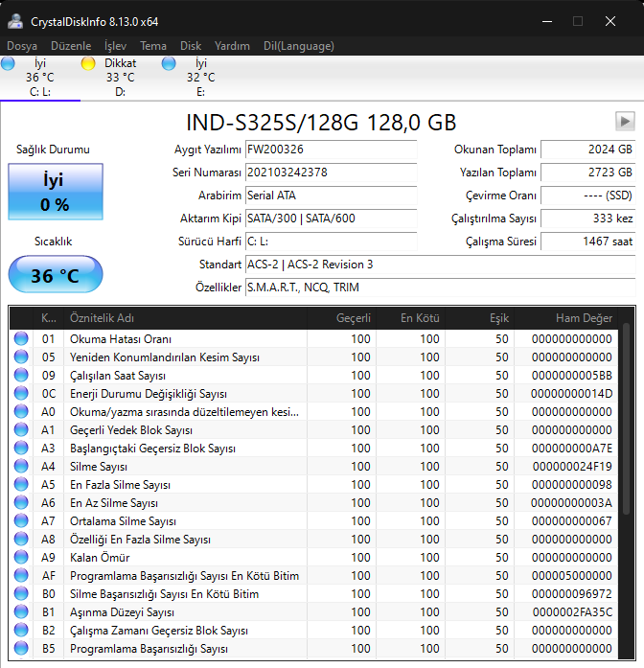Click status orb of attribute 01 row
This screenshot has width=644, height=668.
[x=21, y=338]
